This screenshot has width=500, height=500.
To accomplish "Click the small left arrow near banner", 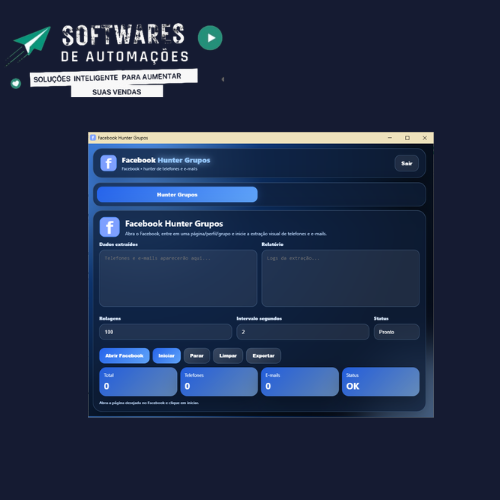I will coord(223,79).
